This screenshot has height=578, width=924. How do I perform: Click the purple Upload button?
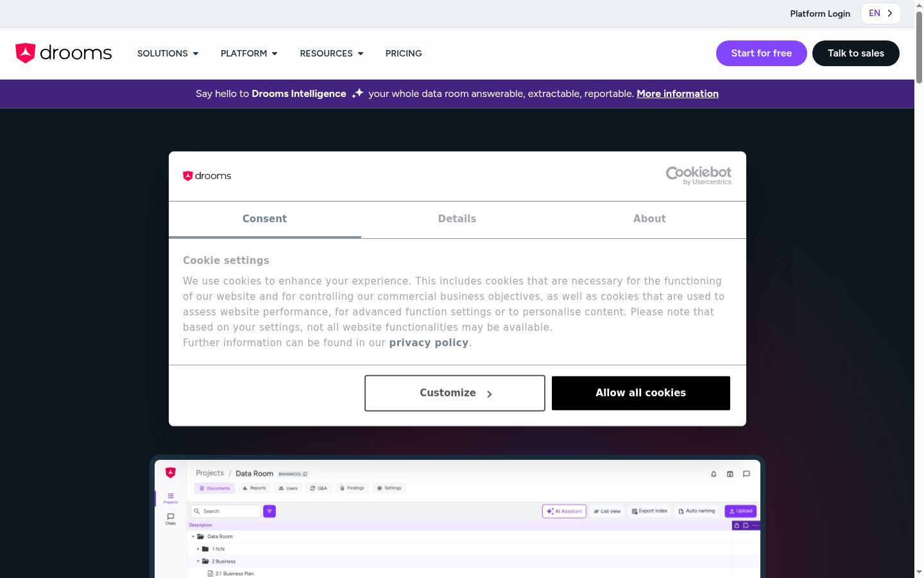coord(740,511)
